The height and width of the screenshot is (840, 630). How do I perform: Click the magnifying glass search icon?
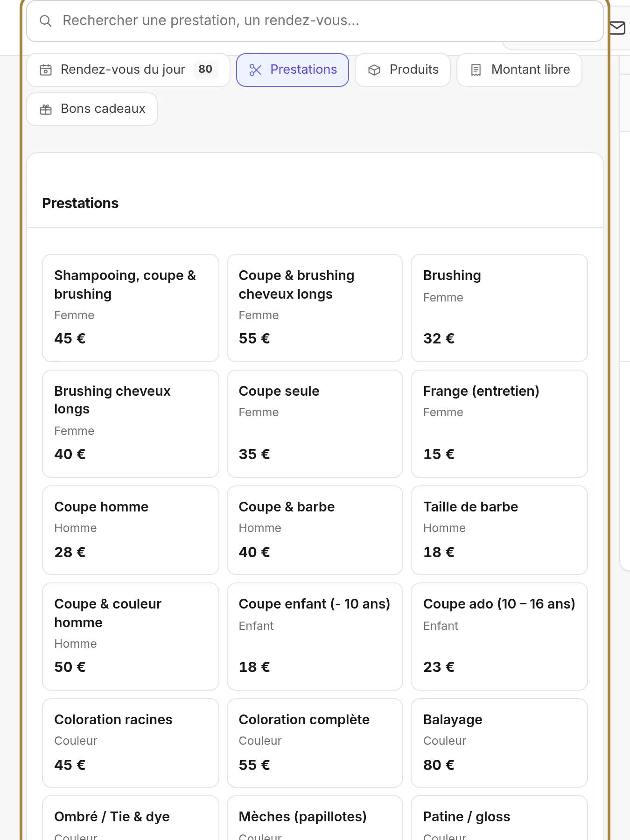coord(45,21)
